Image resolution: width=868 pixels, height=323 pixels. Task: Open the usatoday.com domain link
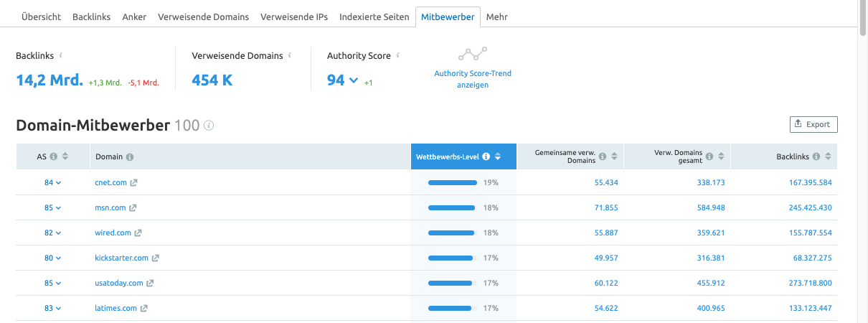click(119, 284)
